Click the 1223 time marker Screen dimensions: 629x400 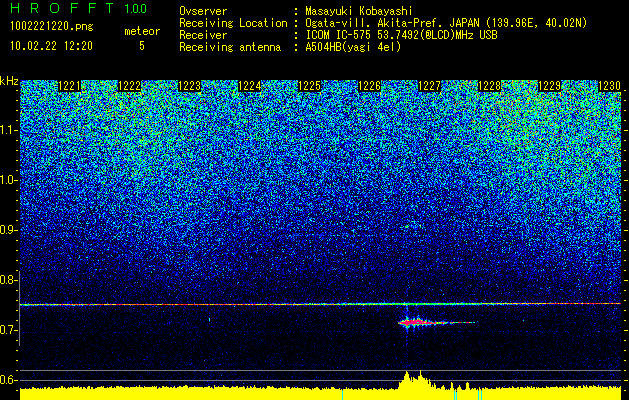pyautogui.click(x=189, y=86)
